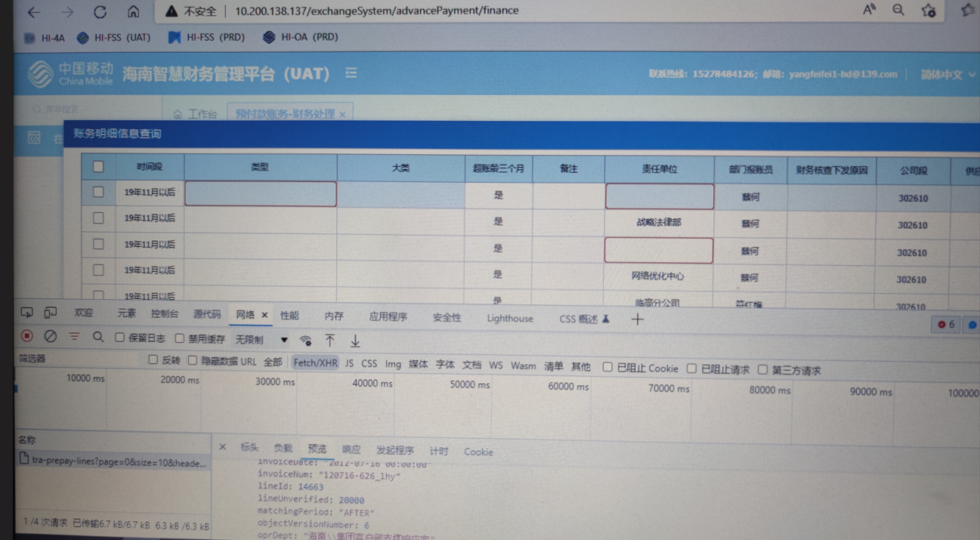Click the zoom magnifier icon in address bar
The image size is (980, 540).
898,10
